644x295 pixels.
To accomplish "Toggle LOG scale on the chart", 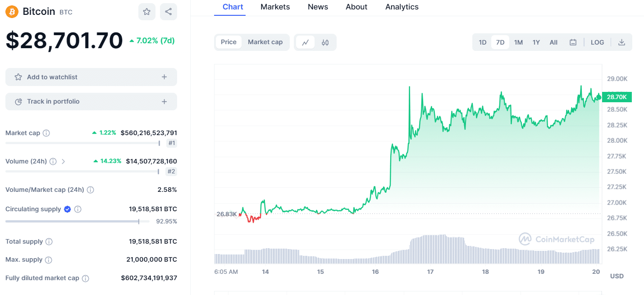I will click(x=598, y=42).
